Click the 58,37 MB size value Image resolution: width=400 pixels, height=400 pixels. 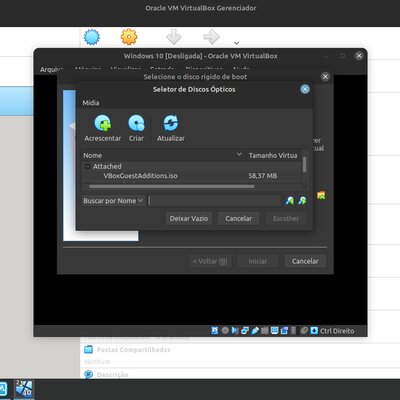pyautogui.click(x=263, y=176)
